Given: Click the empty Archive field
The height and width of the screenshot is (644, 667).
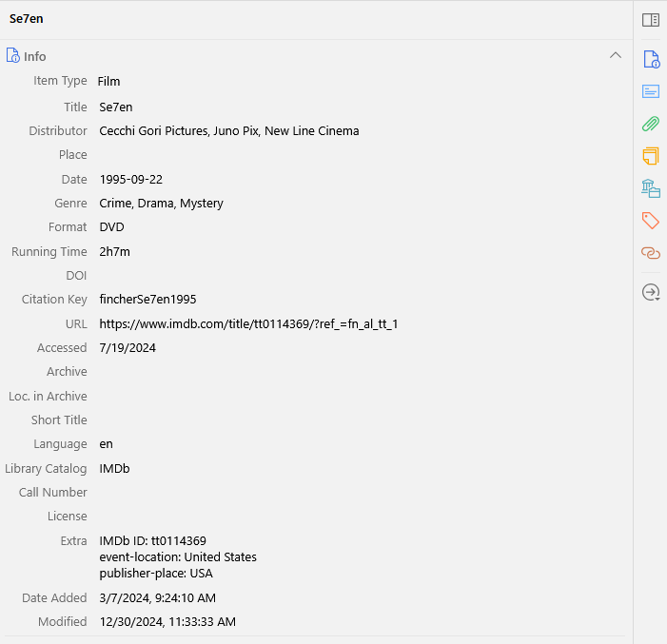Looking at the screenshot, I should 362,372.
